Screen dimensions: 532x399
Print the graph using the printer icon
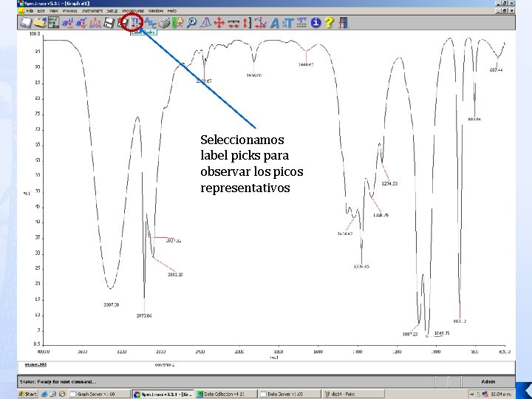(x=164, y=23)
